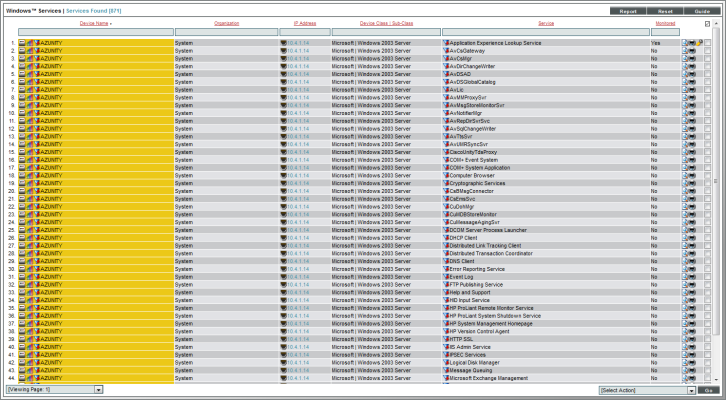
Task: Click the vertical scrollbar up arrow
Action: click(x=715, y=24)
